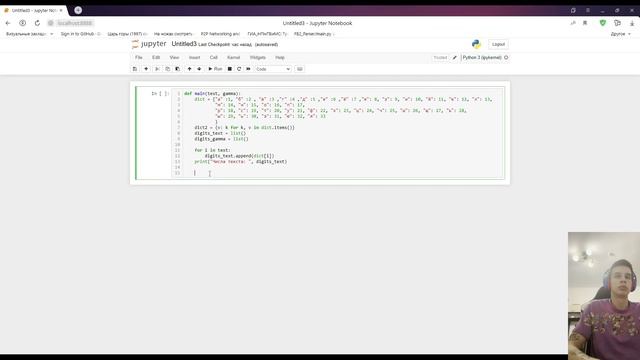
Task: Click the print statement on line 13
Action: tap(240, 162)
